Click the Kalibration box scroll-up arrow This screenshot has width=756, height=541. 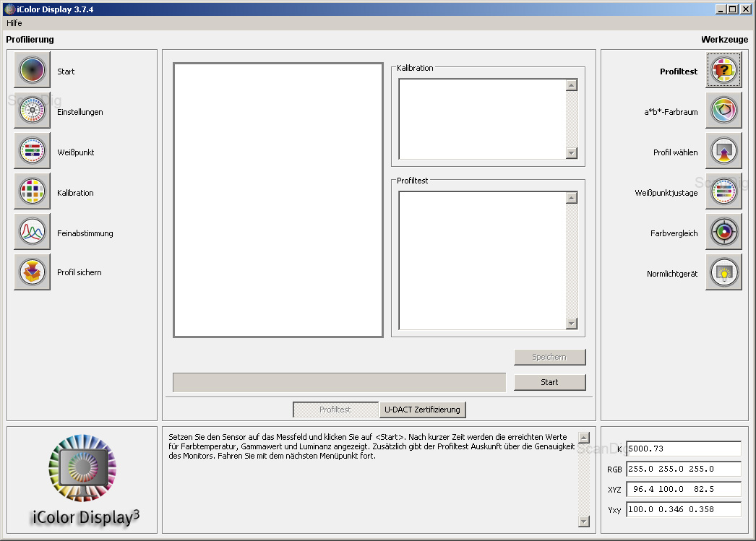point(572,85)
